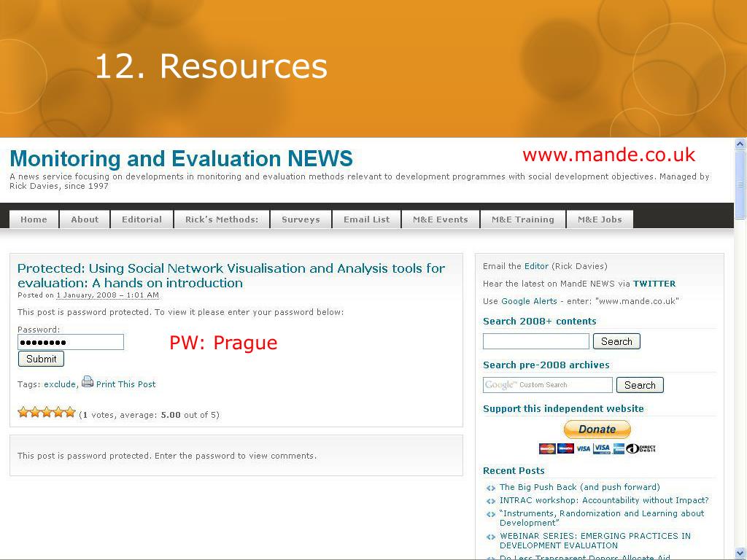Open Instruments, Randomization and Learning post
The height and width of the screenshot is (560, 747).
point(602,518)
